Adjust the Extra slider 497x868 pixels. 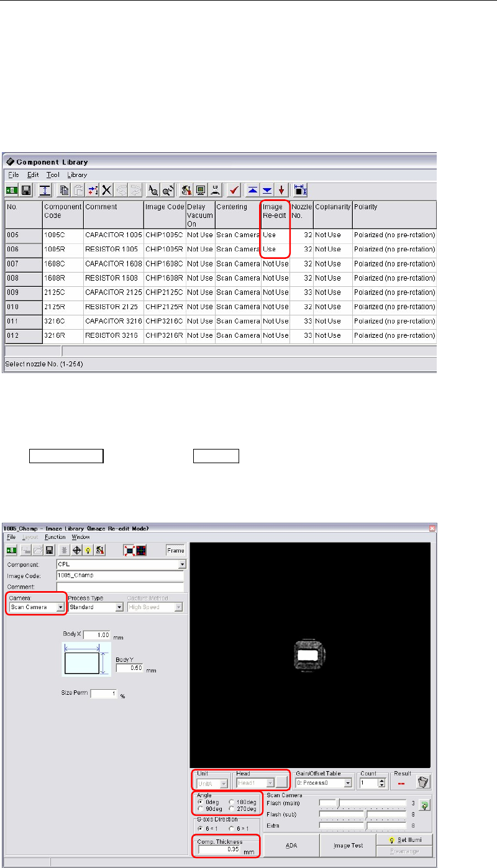(x=363, y=826)
